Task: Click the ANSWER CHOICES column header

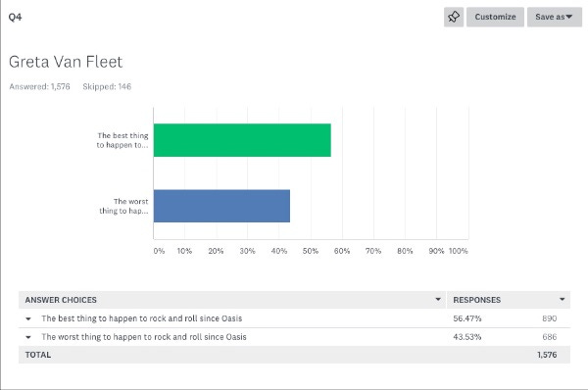Action: point(61,300)
